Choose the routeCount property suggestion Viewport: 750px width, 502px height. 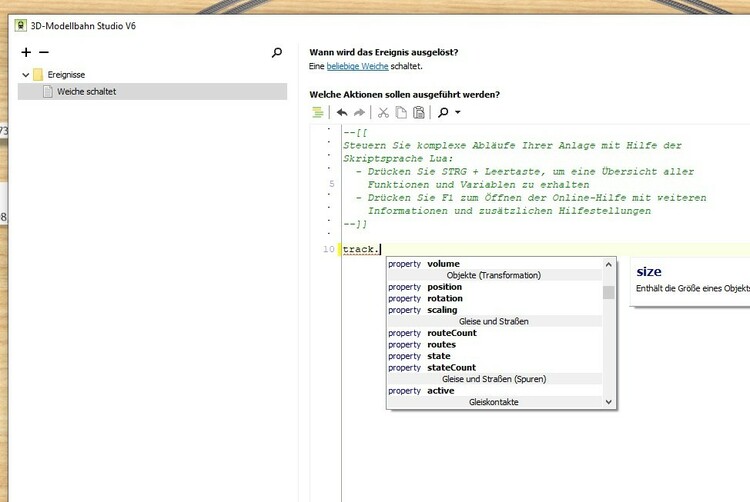[x=452, y=333]
